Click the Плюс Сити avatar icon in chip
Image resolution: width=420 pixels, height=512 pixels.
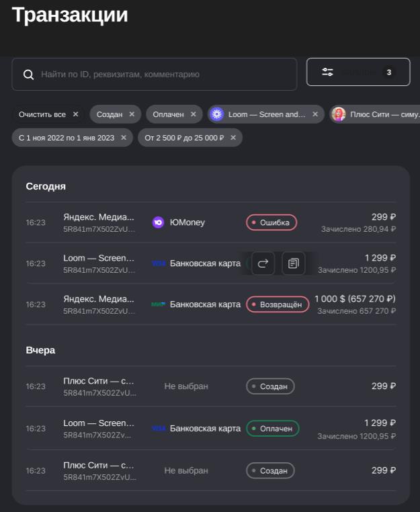point(339,114)
